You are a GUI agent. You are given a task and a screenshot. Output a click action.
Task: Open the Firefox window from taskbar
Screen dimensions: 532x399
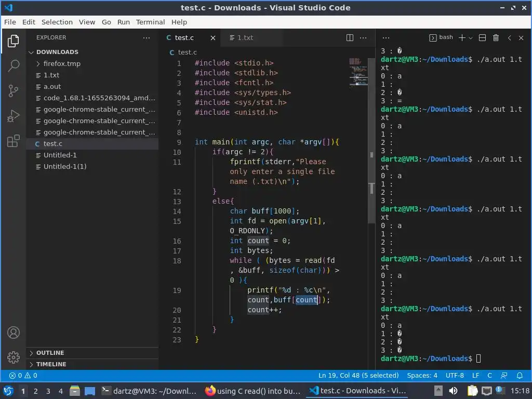point(253,391)
